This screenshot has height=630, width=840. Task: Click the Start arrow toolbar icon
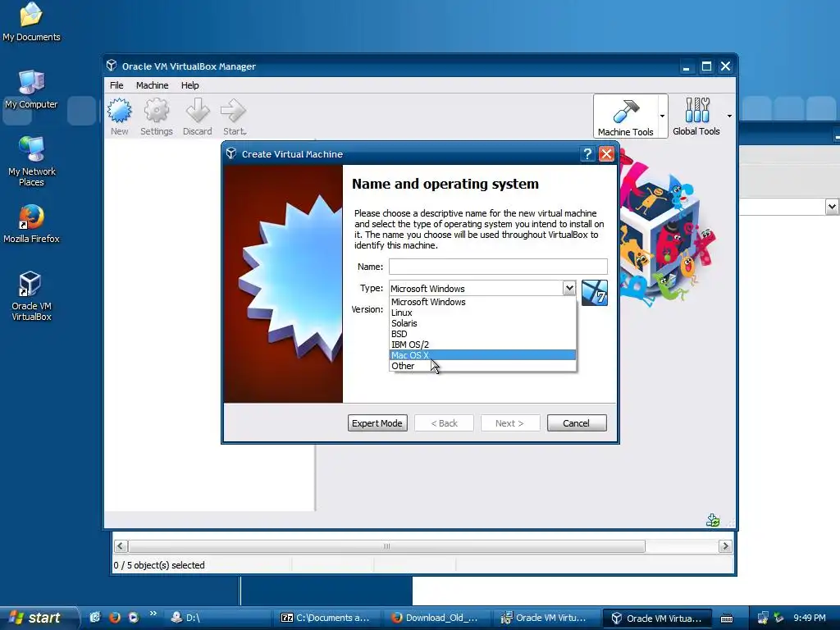[x=234, y=116]
